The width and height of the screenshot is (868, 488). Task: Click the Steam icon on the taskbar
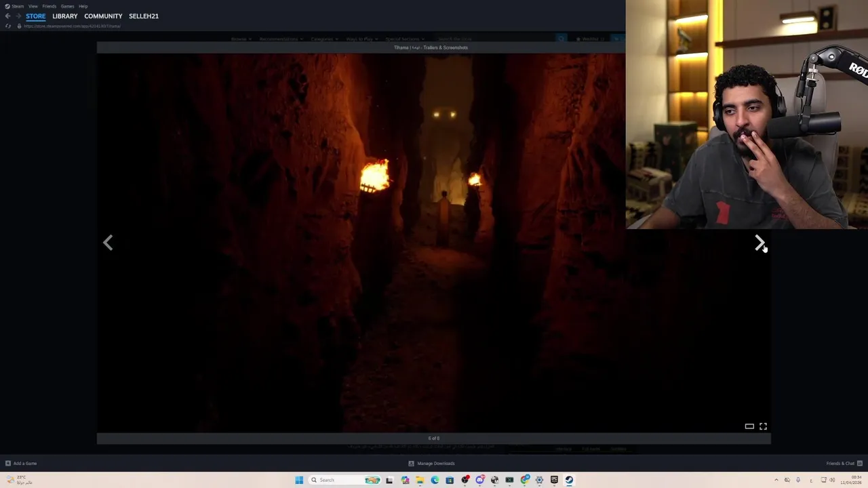click(x=569, y=480)
